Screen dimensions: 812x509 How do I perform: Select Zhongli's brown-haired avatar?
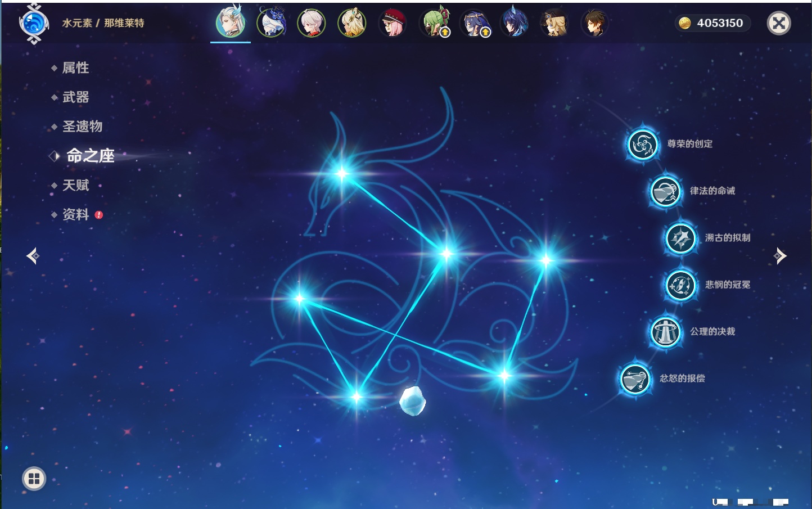pyautogui.click(x=594, y=23)
